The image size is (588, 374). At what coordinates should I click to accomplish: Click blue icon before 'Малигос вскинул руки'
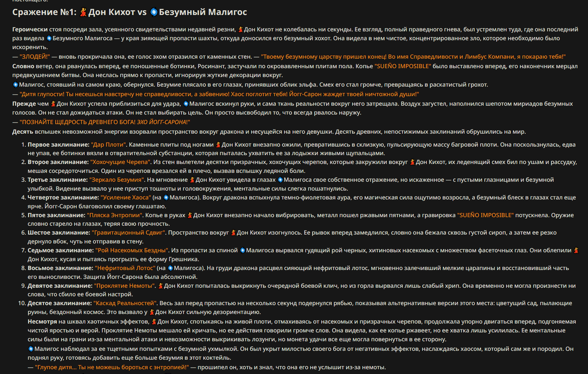186,104
